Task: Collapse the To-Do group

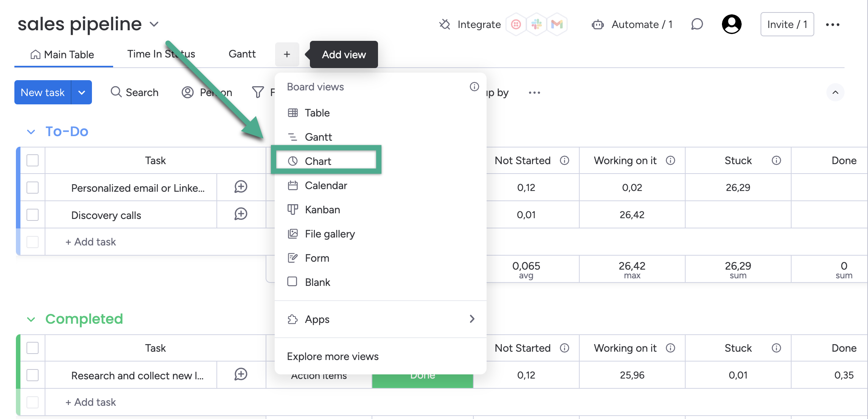Action: pos(31,132)
